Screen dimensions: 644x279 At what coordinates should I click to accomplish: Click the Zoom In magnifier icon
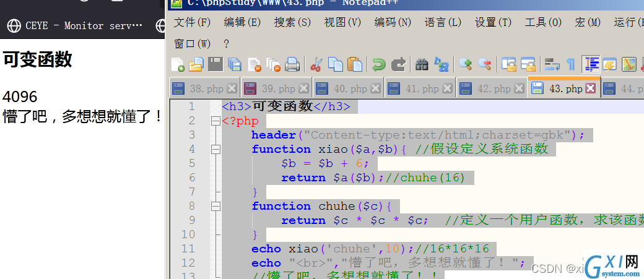point(465,64)
